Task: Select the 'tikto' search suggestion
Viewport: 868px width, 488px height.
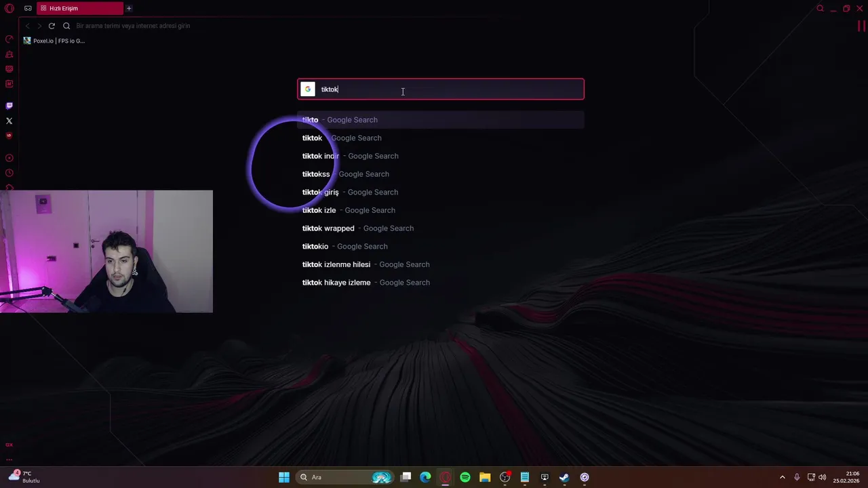Action: point(441,120)
